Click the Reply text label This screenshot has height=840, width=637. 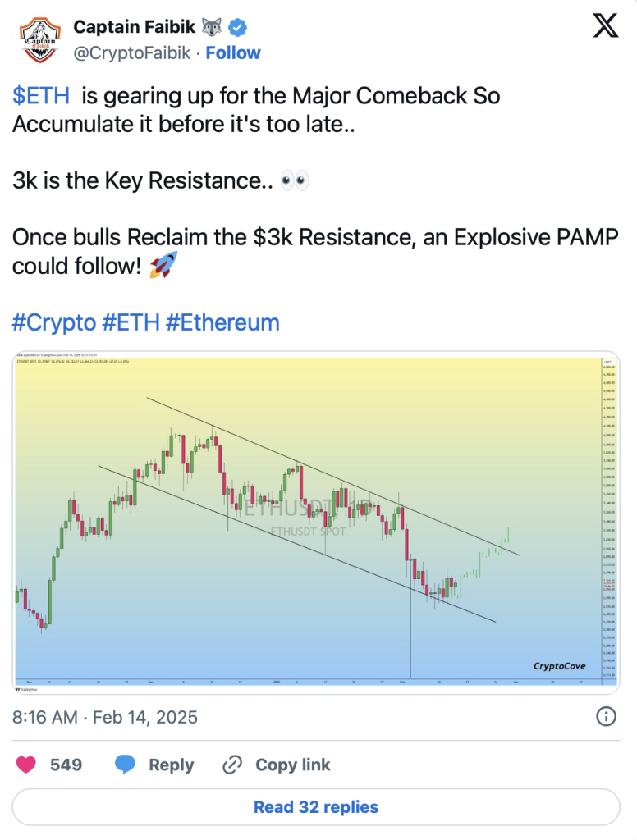[171, 765]
